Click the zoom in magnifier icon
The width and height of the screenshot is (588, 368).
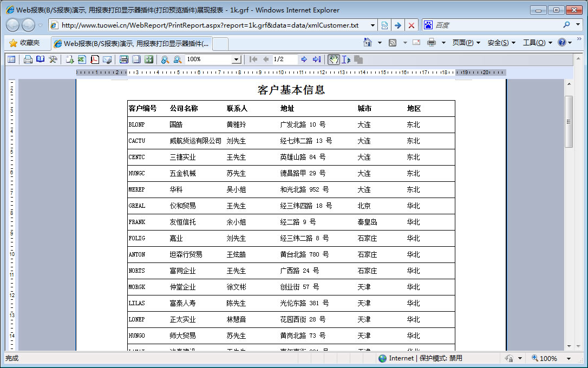(165, 60)
